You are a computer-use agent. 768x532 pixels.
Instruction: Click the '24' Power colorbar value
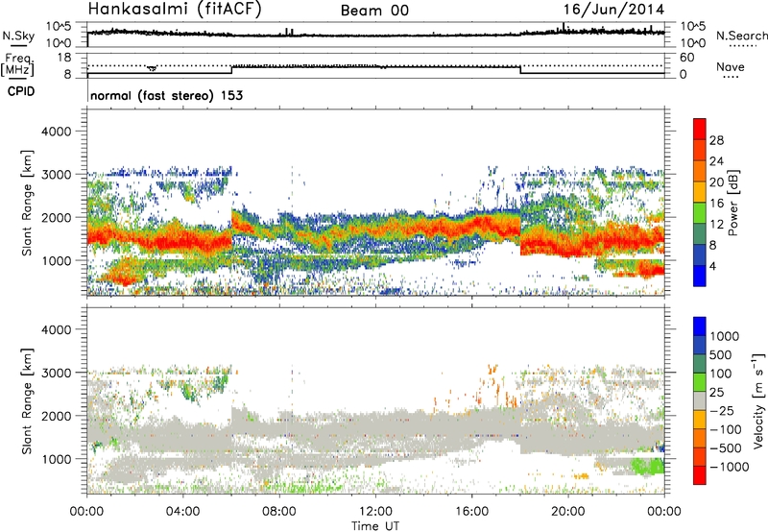pos(716,161)
